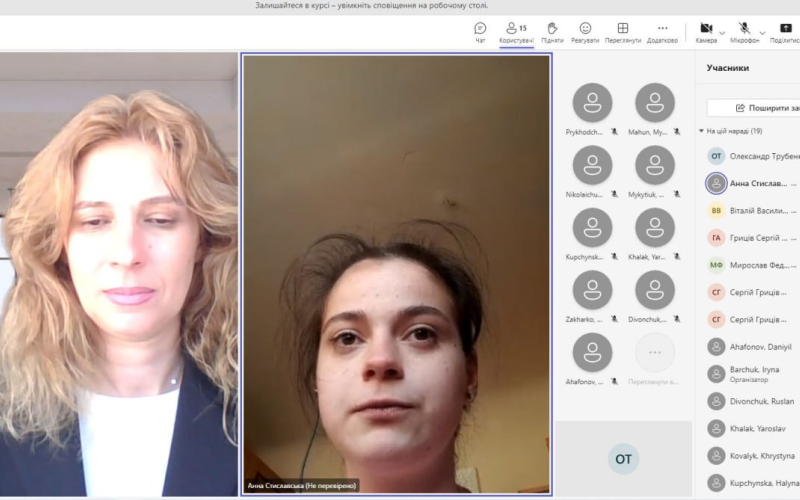Open the Chat panel
The width and height of the screenshot is (800, 500).
tap(480, 32)
